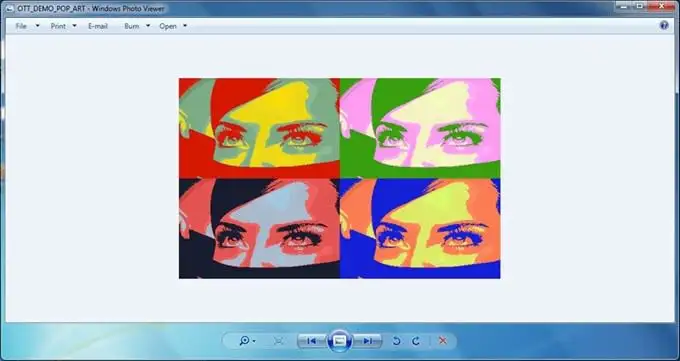Expand the Print dropdown arrow
The width and height of the screenshot is (680, 361).
[74, 26]
